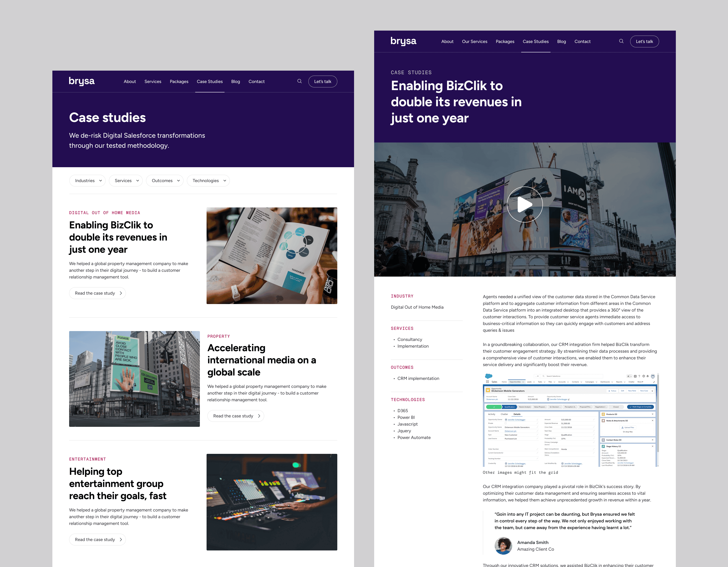
Task: Click Amanda Smith's avatar photo
Action: (503, 546)
